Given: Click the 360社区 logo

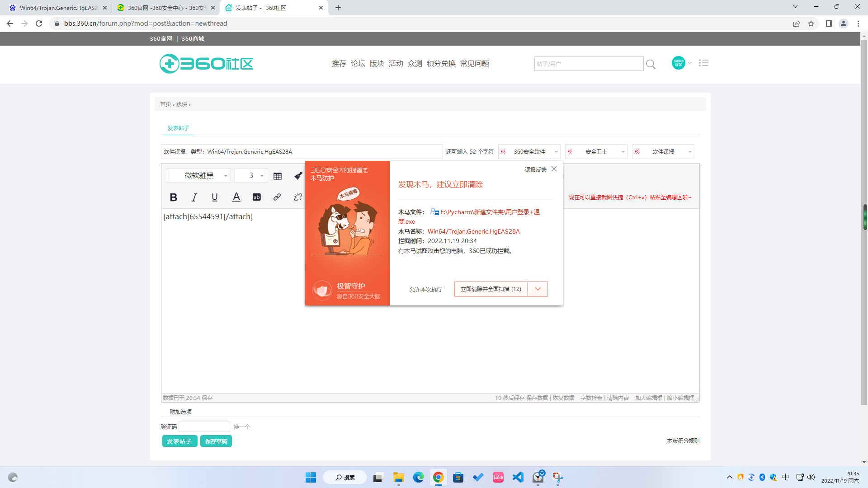Looking at the screenshot, I should (x=207, y=64).
